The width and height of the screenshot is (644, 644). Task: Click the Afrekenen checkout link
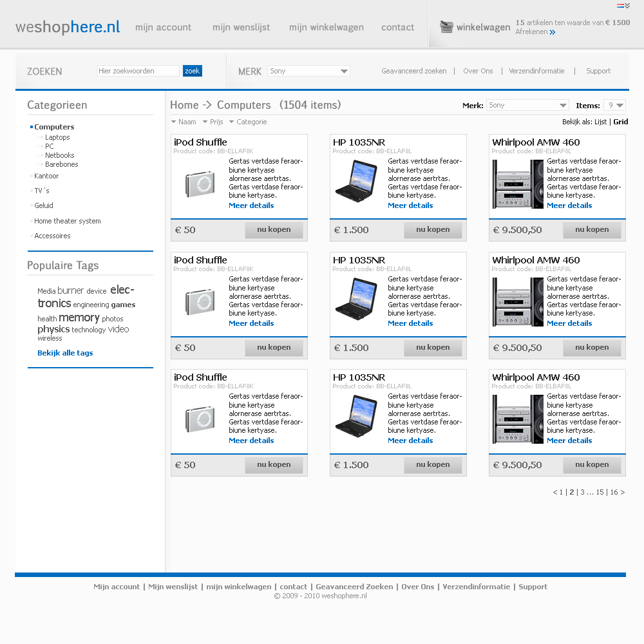tap(531, 32)
